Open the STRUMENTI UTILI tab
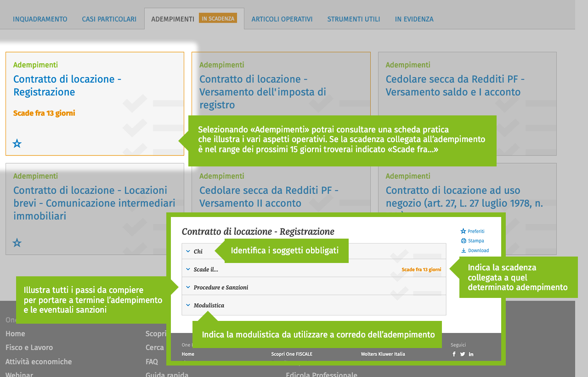The width and height of the screenshot is (588, 377). (354, 19)
